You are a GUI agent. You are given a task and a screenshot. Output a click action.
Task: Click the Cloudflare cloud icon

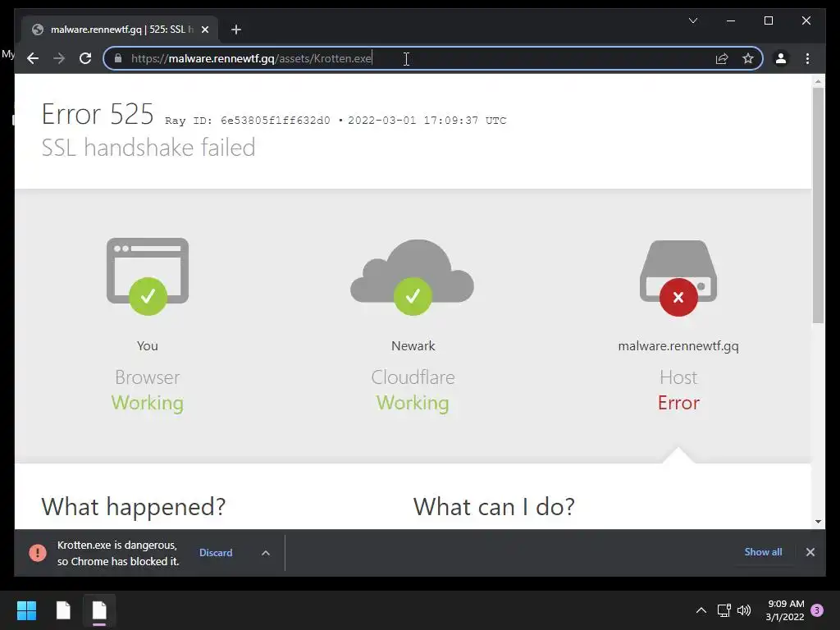coord(412,276)
